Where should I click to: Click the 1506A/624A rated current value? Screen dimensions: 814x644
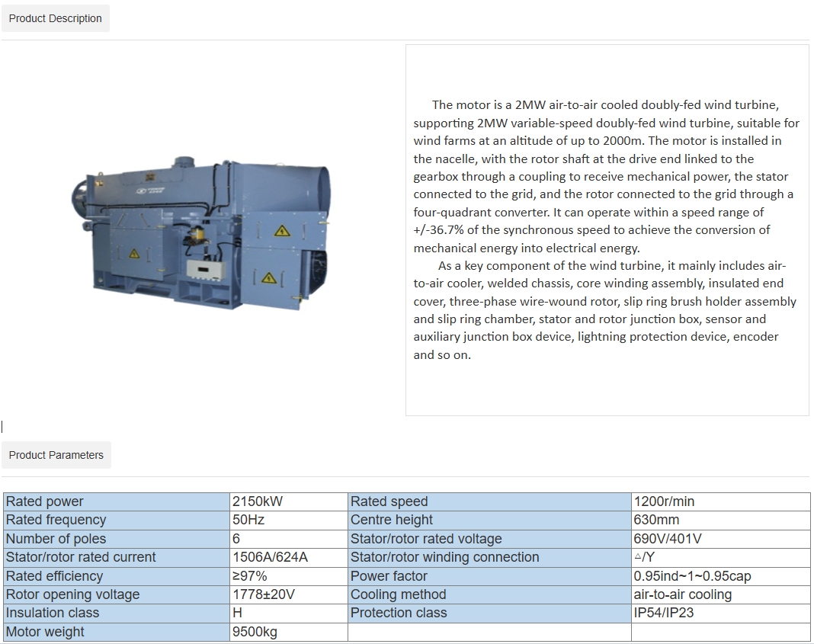[270, 557]
